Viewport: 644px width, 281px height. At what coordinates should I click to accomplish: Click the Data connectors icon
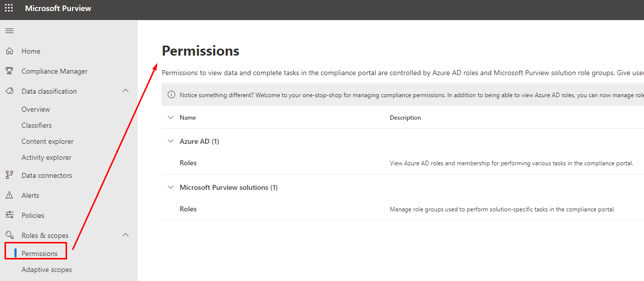click(9, 175)
